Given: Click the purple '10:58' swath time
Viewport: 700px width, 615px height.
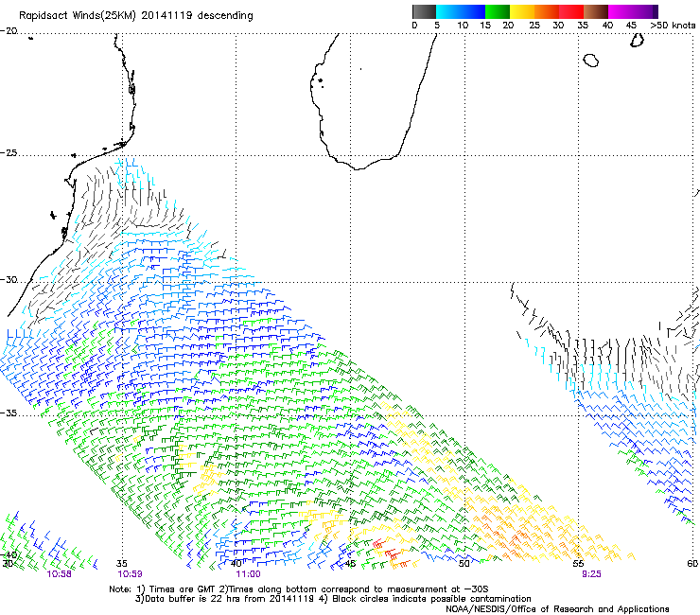Looking at the screenshot, I should point(59,574).
